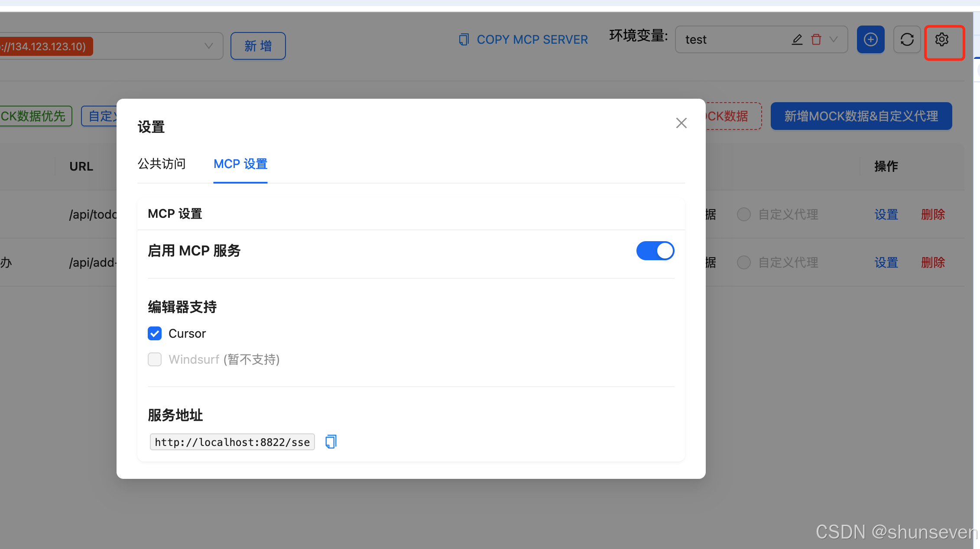Click the service address field showing localhost:8822/sse
Screen dimensions: 980x549
(x=232, y=442)
